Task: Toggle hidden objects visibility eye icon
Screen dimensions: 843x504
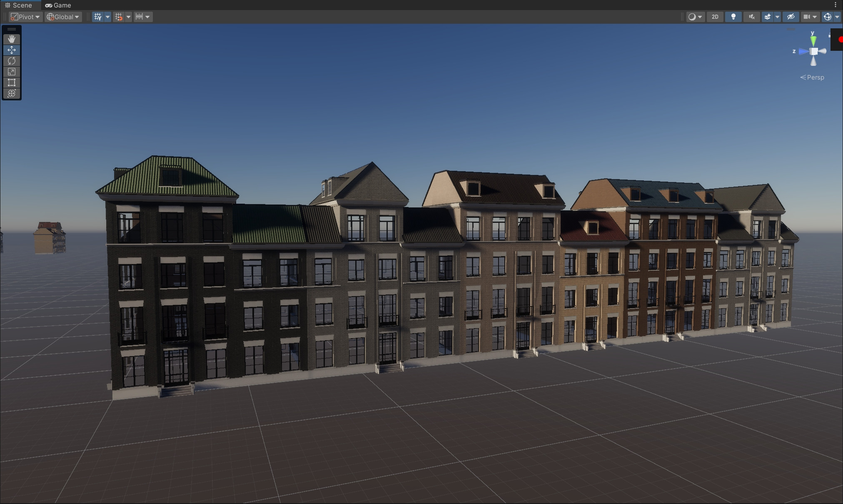Action: point(791,17)
